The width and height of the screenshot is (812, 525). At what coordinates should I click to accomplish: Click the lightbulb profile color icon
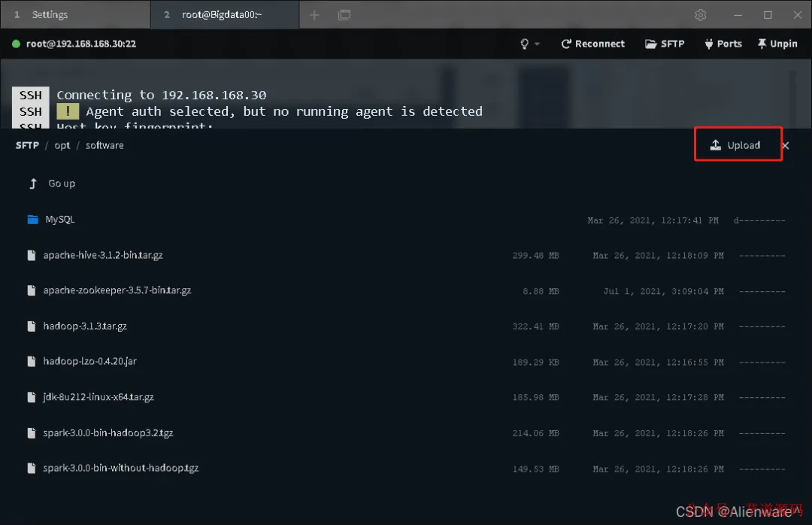point(524,44)
